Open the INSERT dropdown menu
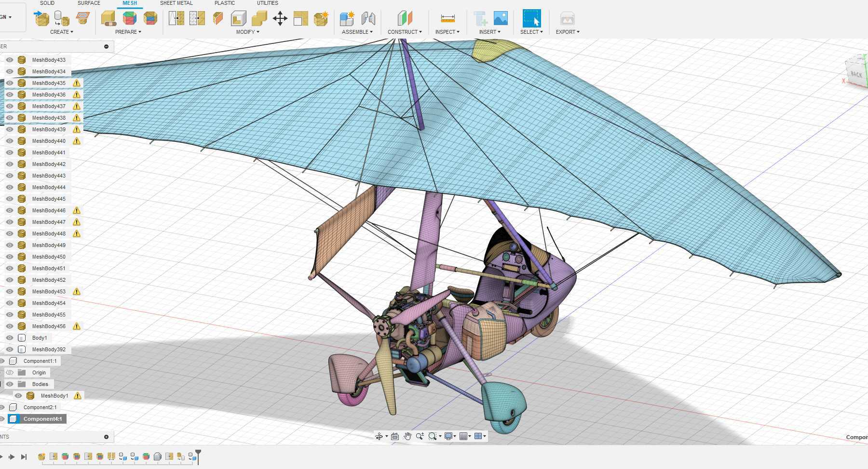868x469 pixels. click(490, 32)
